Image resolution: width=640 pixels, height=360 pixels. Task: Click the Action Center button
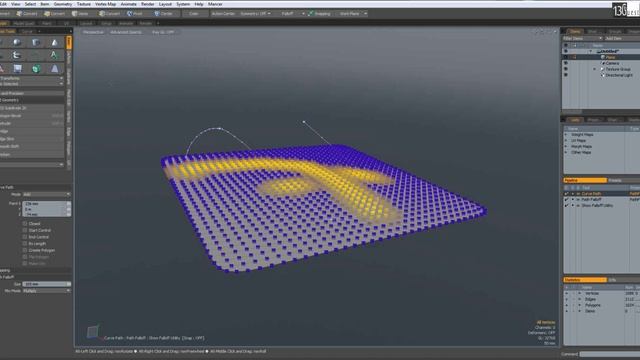click(x=223, y=13)
